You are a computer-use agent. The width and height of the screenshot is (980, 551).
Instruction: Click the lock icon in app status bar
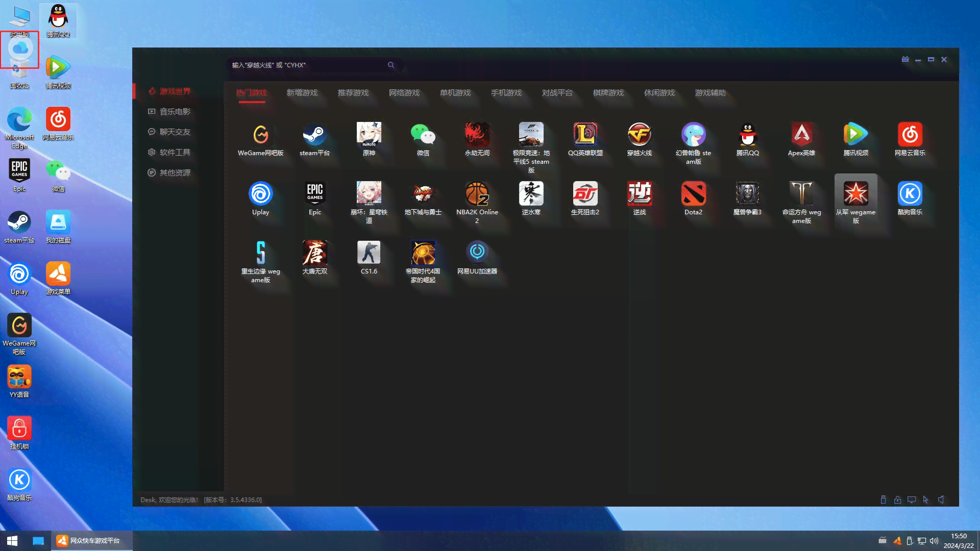pos(897,500)
